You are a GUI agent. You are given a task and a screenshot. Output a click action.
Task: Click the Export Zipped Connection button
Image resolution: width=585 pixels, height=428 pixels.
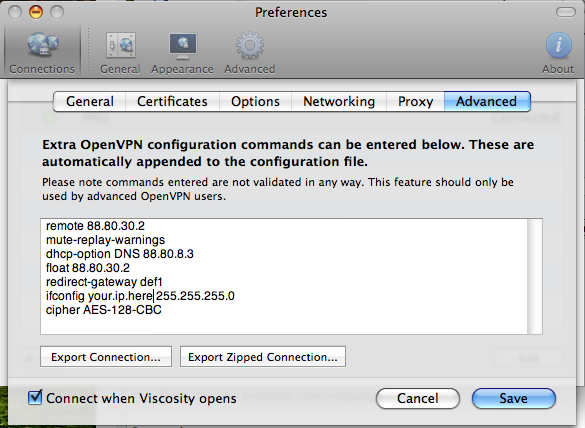(263, 357)
